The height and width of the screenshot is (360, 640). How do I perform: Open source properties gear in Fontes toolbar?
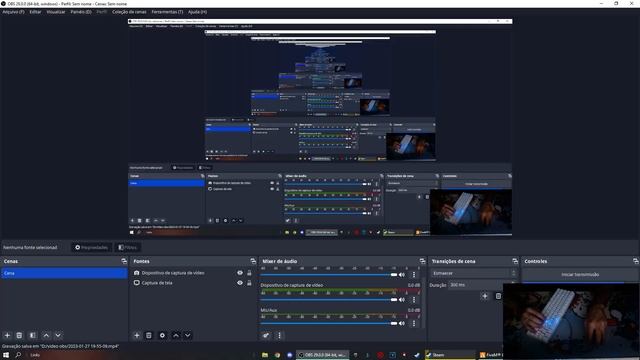pyautogui.click(x=162, y=335)
